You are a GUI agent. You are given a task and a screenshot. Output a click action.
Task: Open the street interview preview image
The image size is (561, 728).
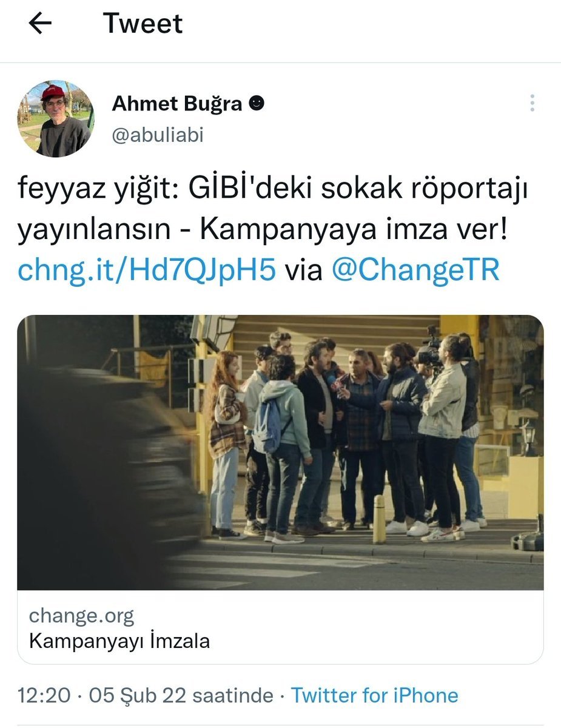click(280, 453)
